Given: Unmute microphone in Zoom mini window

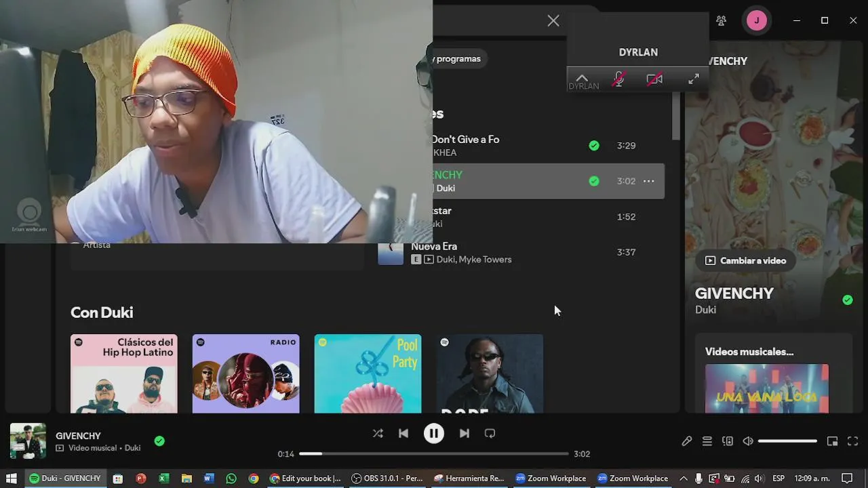Looking at the screenshot, I should tap(618, 79).
